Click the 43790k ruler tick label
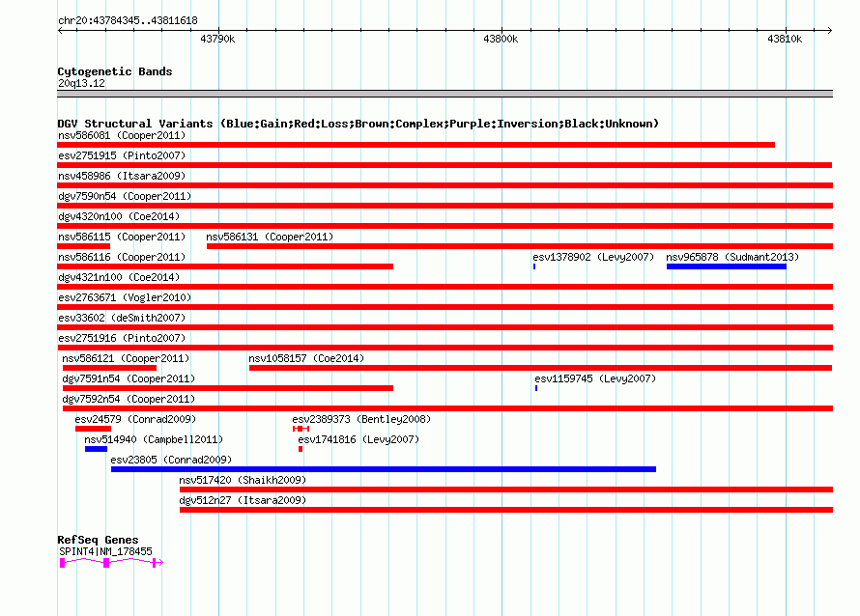 (x=217, y=39)
